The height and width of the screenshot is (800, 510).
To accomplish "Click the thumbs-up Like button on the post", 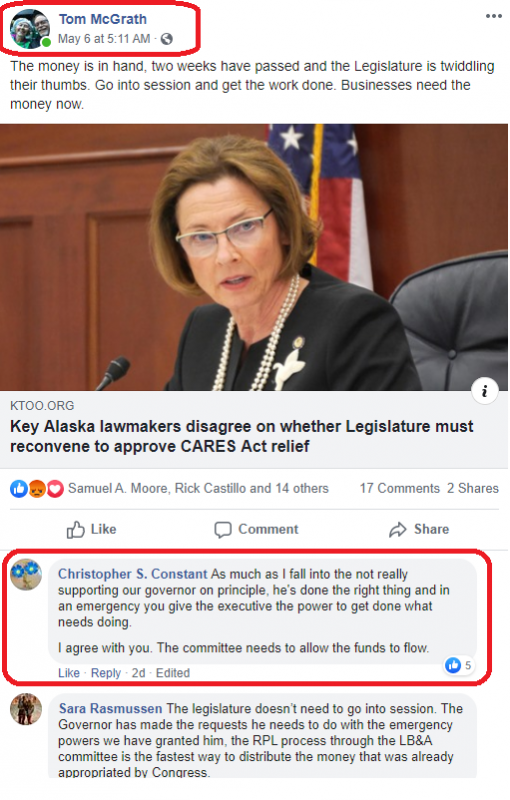I will coord(92,529).
